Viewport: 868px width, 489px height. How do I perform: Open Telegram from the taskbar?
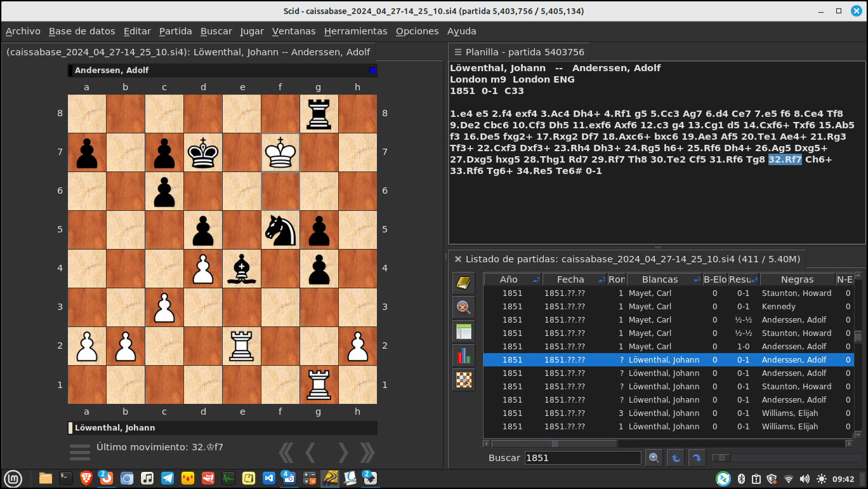click(168, 478)
